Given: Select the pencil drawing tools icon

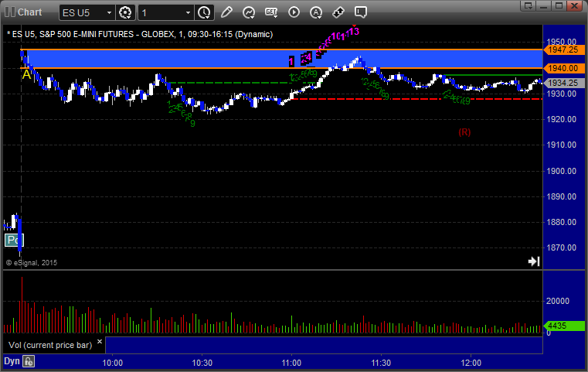Looking at the screenshot, I should coord(226,12).
